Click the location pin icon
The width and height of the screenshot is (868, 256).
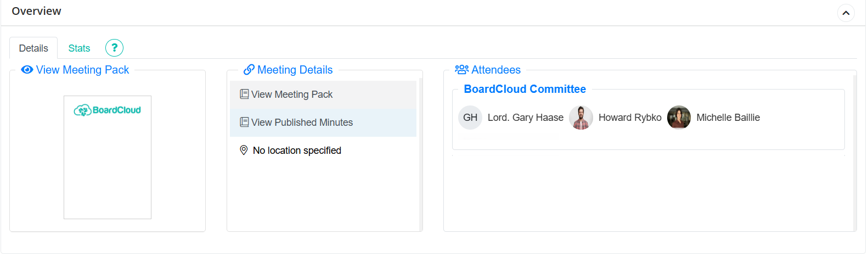(244, 151)
